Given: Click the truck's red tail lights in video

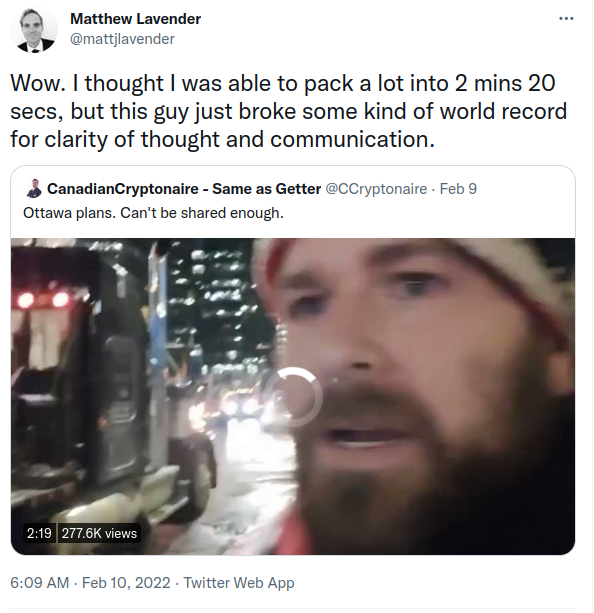Looking at the screenshot, I should (42, 300).
